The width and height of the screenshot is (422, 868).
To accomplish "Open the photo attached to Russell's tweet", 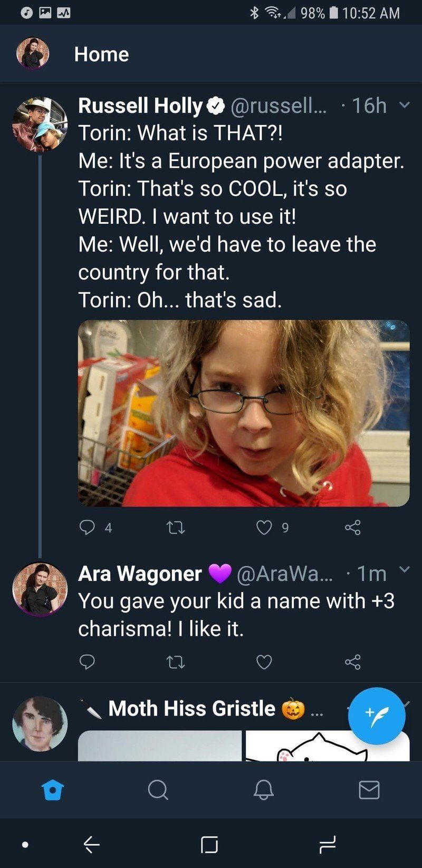I will (244, 413).
